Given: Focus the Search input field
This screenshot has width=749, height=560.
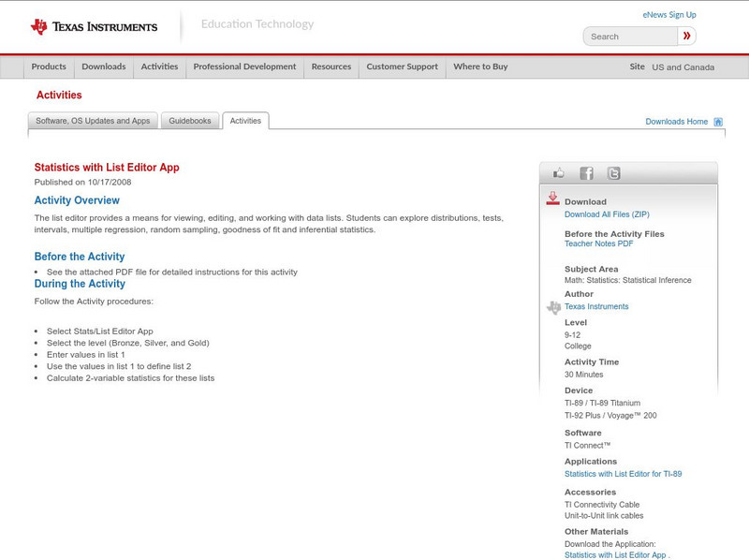Looking at the screenshot, I should (630, 37).
